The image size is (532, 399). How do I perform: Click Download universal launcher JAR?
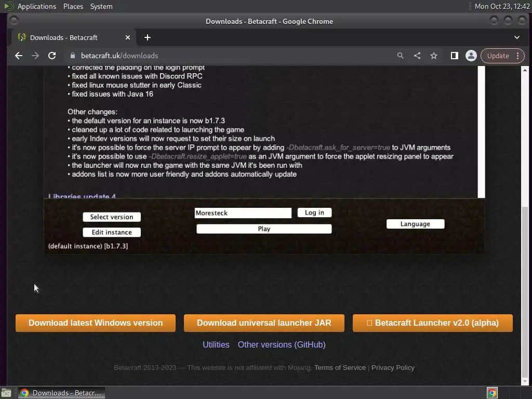(x=264, y=323)
